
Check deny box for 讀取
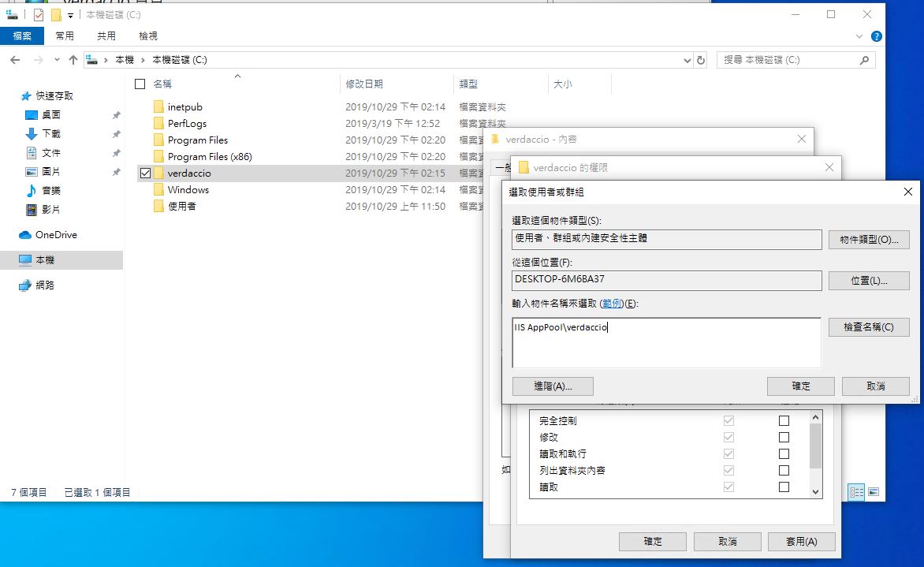pos(784,487)
